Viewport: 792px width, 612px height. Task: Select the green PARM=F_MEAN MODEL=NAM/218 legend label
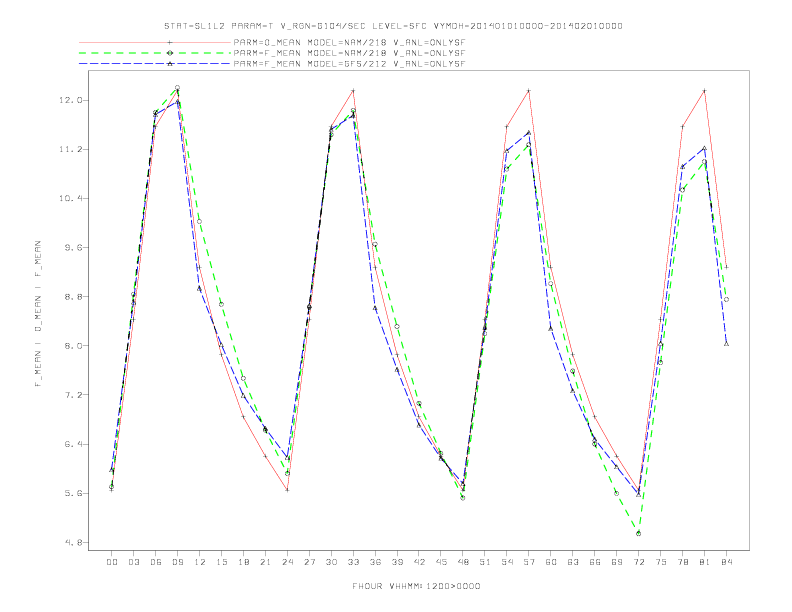click(x=349, y=53)
